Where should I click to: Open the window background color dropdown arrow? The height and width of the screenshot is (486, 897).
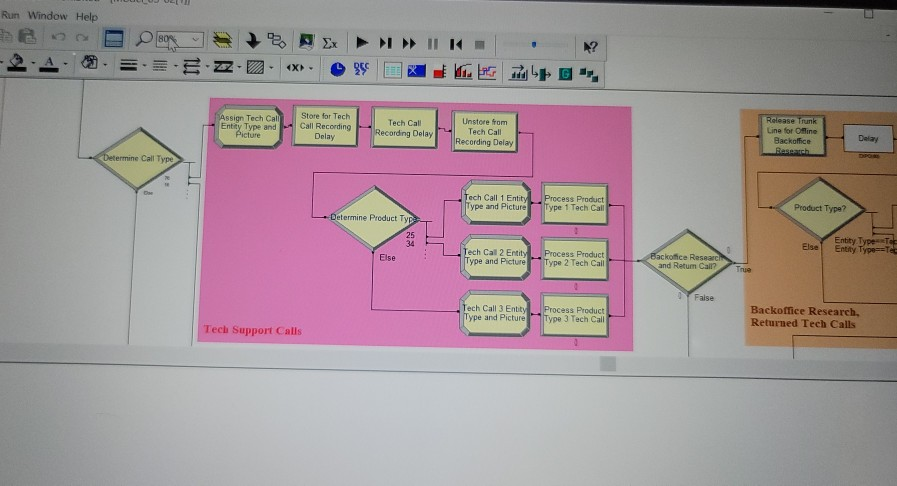pos(105,65)
